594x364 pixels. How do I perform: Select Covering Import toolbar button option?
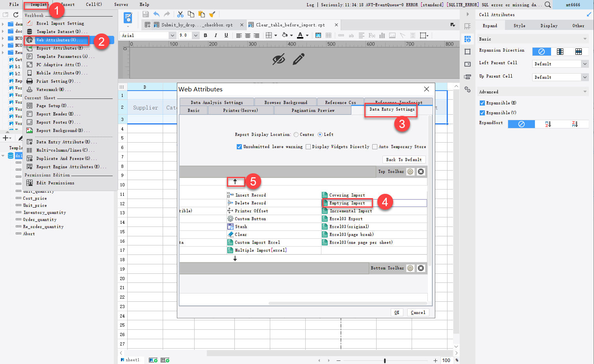347,195
